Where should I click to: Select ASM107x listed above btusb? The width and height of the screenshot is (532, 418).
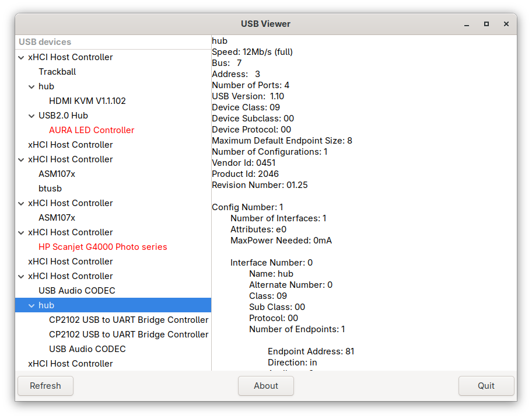coord(57,174)
